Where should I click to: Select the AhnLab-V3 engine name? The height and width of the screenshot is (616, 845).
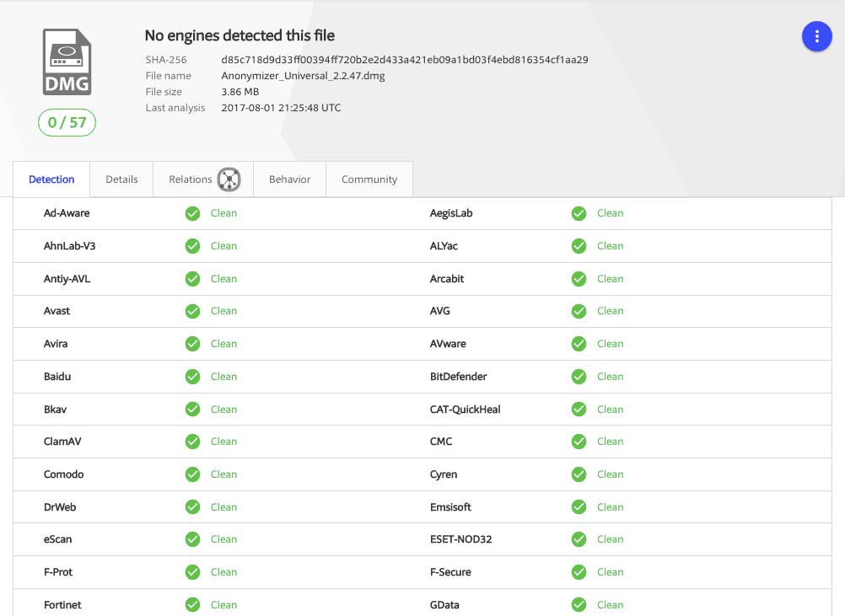click(x=69, y=246)
